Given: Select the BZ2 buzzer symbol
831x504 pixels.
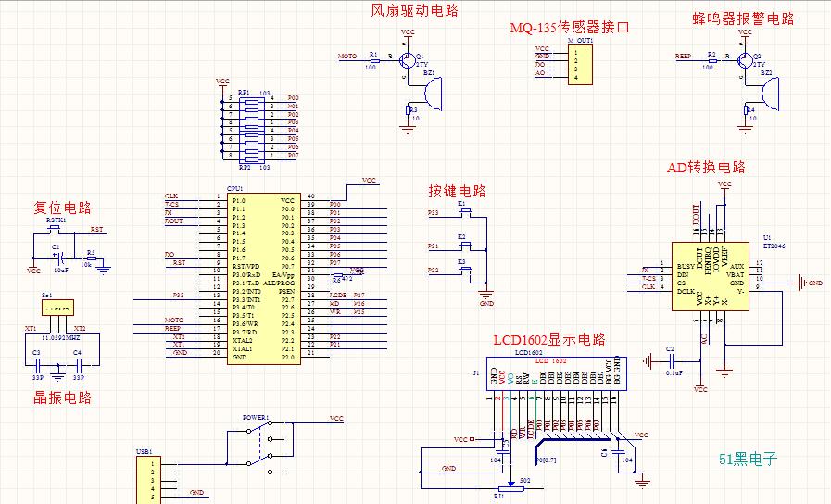Looking at the screenshot, I should click(770, 94).
